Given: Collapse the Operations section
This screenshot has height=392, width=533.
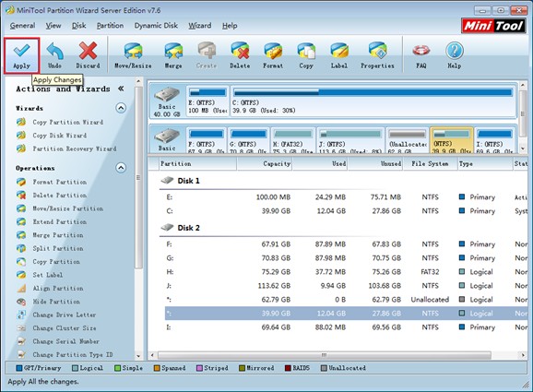Looking at the screenshot, I should pyautogui.click(x=121, y=168).
